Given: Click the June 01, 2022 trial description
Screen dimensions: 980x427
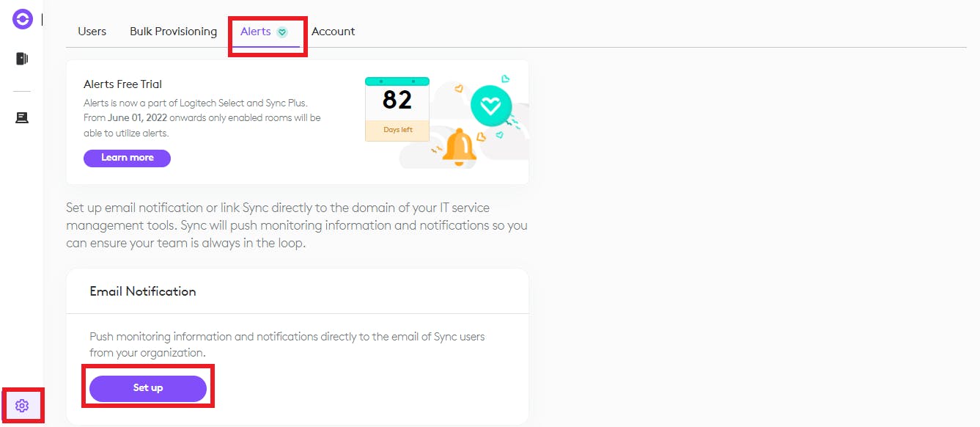Looking at the screenshot, I should point(202,117).
